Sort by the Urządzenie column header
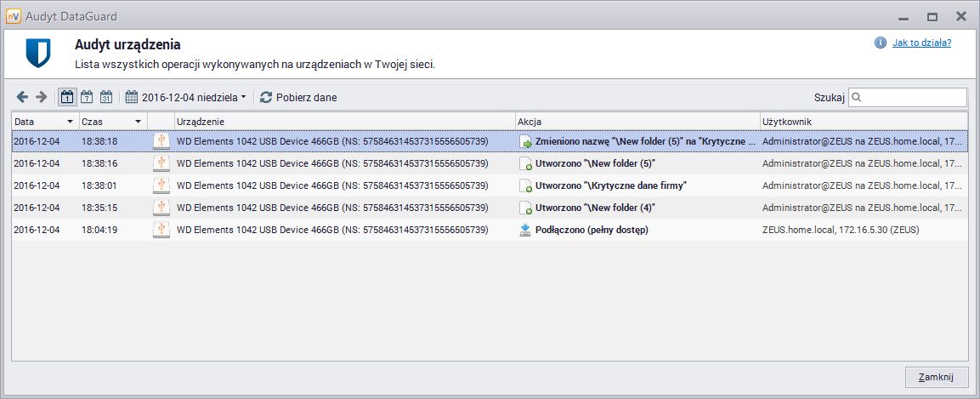Screen dimensions: 980x399 coord(344,121)
